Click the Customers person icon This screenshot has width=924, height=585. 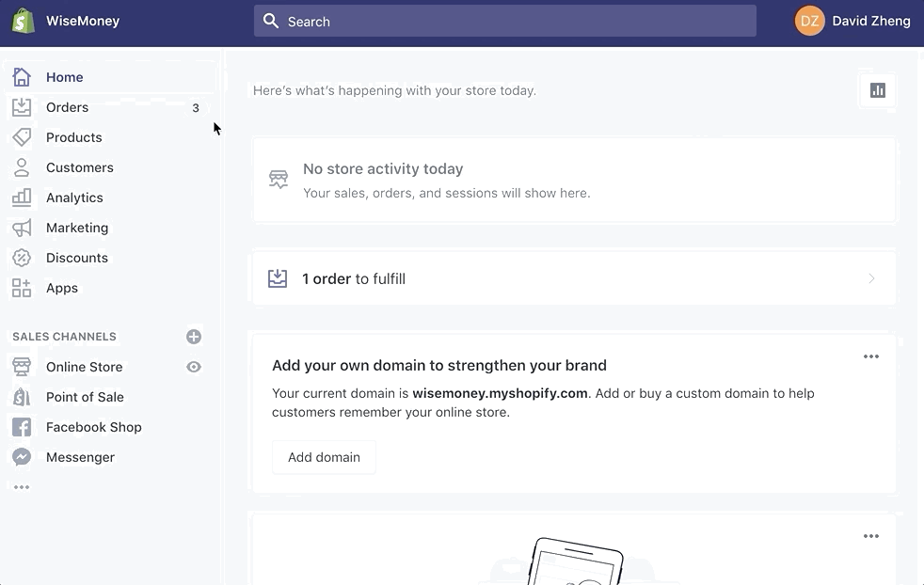click(x=22, y=167)
